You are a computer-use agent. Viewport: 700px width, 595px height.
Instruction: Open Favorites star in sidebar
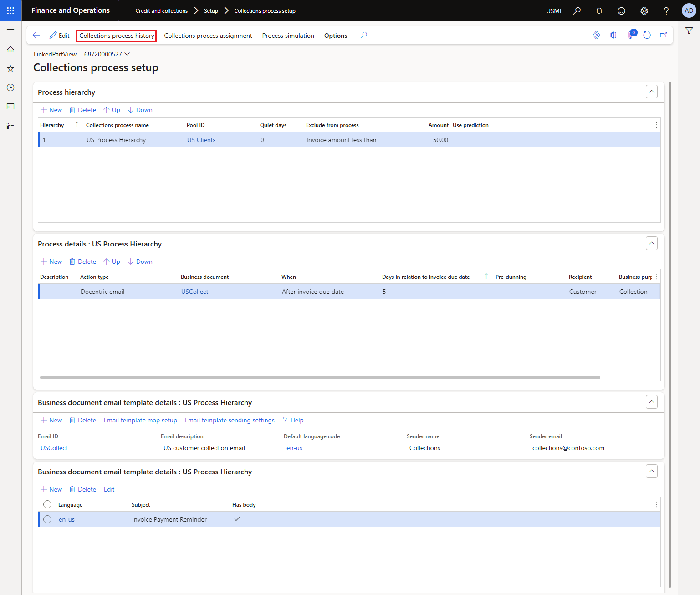tap(10, 68)
